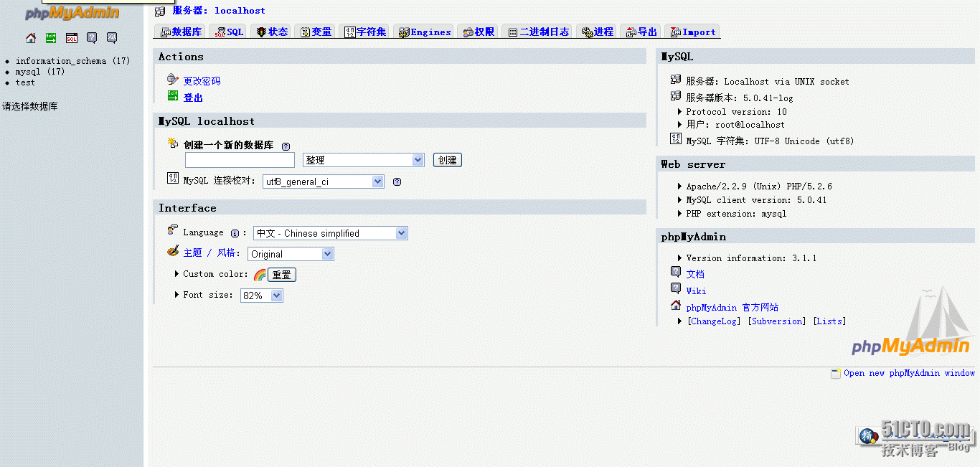Open the 权限 (Privileges) tab
The height and width of the screenshot is (467, 980).
479,32
